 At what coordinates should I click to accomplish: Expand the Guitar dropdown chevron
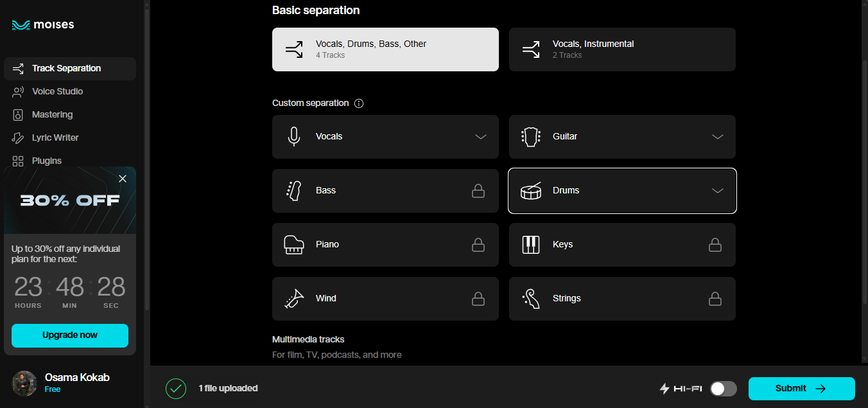717,136
